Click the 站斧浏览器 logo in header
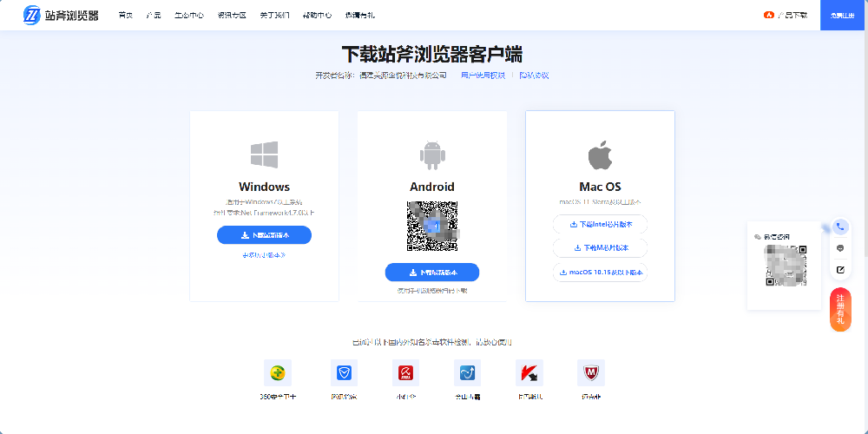The height and width of the screenshot is (434, 868). [61, 15]
